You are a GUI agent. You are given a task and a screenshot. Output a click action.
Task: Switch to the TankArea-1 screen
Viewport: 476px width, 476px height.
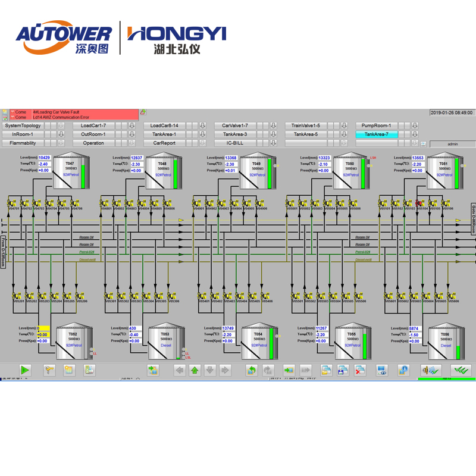[164, 134]
